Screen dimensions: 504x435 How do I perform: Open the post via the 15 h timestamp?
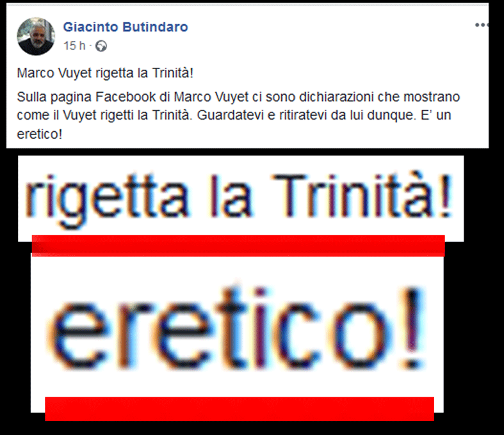(x=74, y=46)
